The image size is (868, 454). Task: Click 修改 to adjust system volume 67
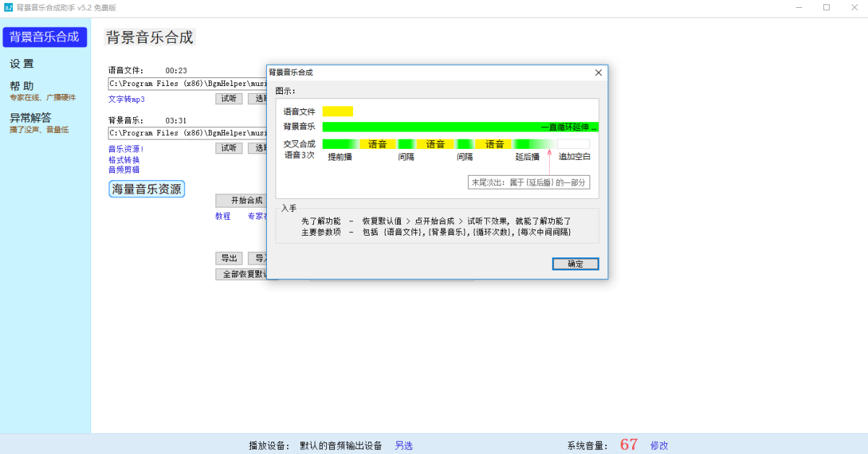pyautogui.click(x=658, y=445)
